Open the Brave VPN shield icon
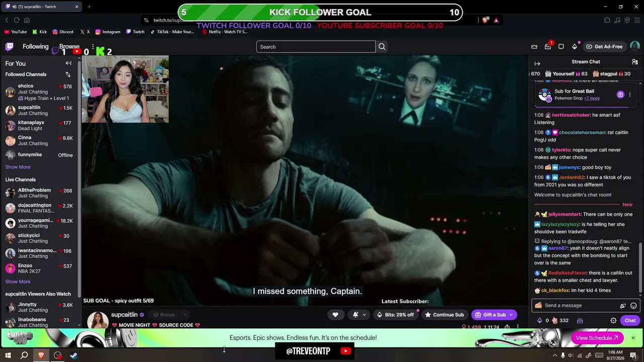Image resolution: width=644 pixels, height=362 pixels. coord(627,20)
